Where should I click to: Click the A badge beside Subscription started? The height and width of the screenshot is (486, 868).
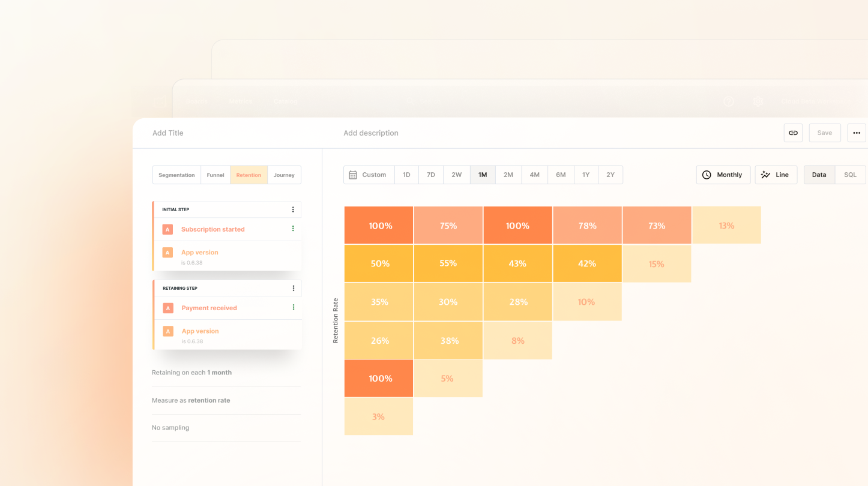point(167,229)
